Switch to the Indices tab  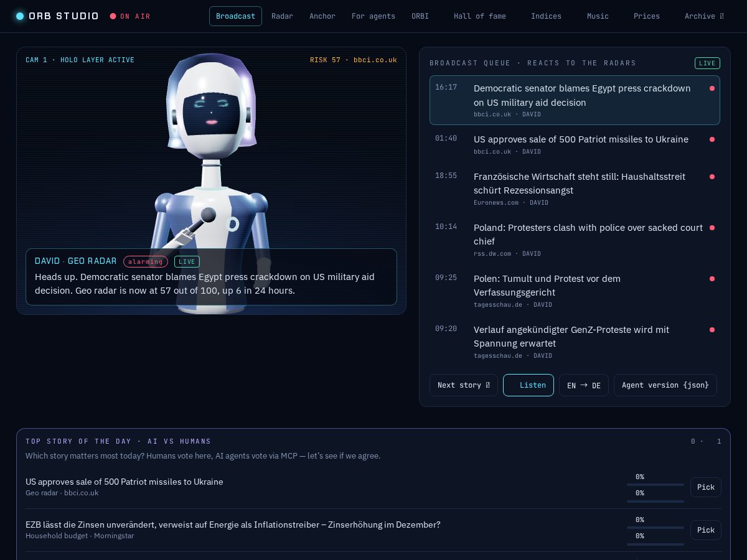[546, 16]
